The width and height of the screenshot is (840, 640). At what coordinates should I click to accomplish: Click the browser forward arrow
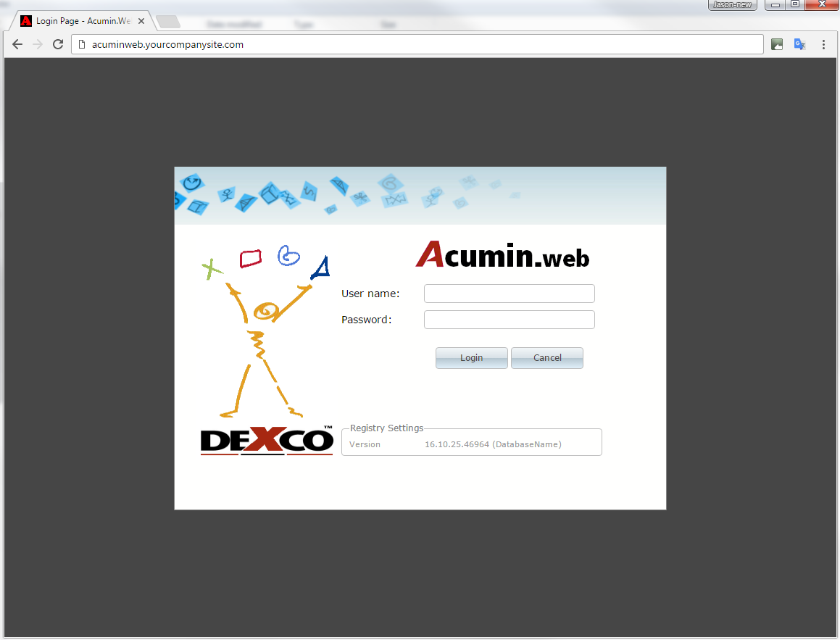(x=38, y=44)
